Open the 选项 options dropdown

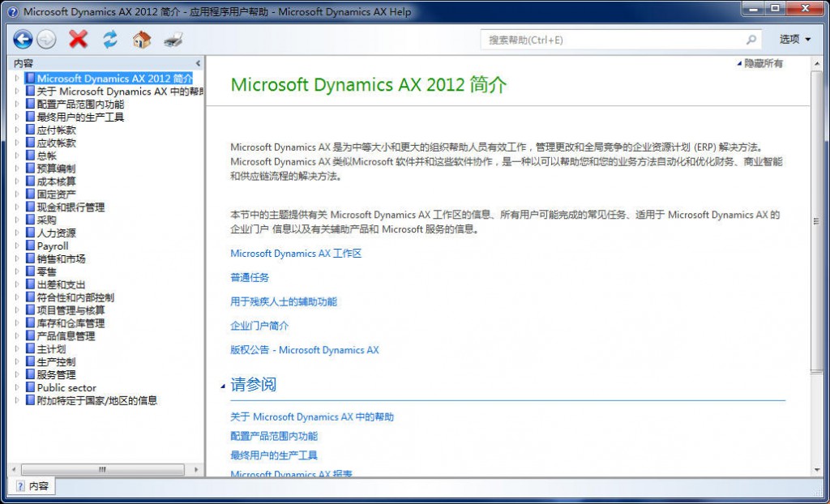pyautogui.click(x=794, y=39)
